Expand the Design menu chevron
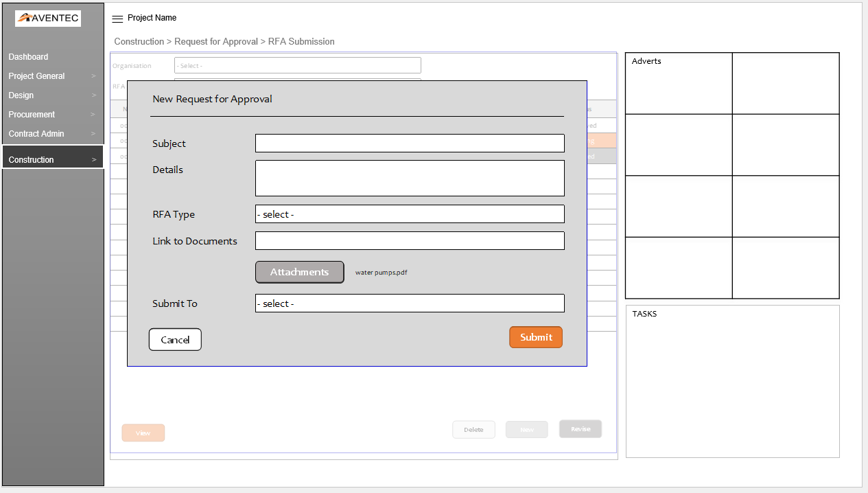This screenshot has height=493, width=868. pyautogui.click(x=94, y=95)
